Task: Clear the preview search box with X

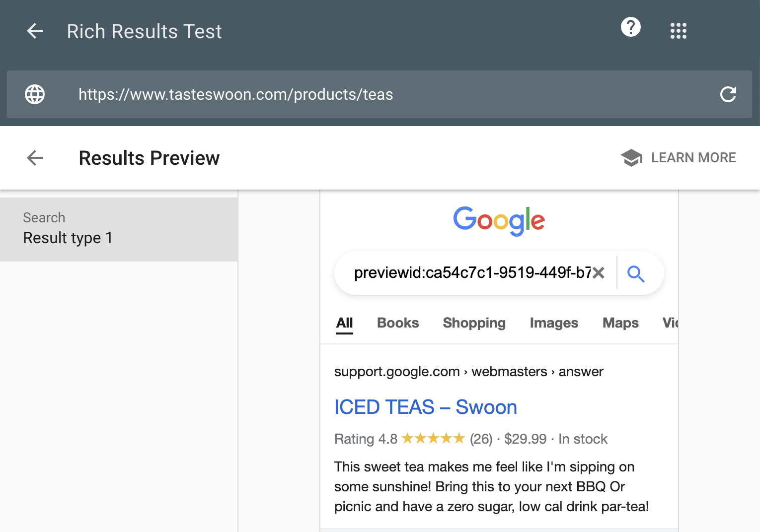Action: (599, 273)
